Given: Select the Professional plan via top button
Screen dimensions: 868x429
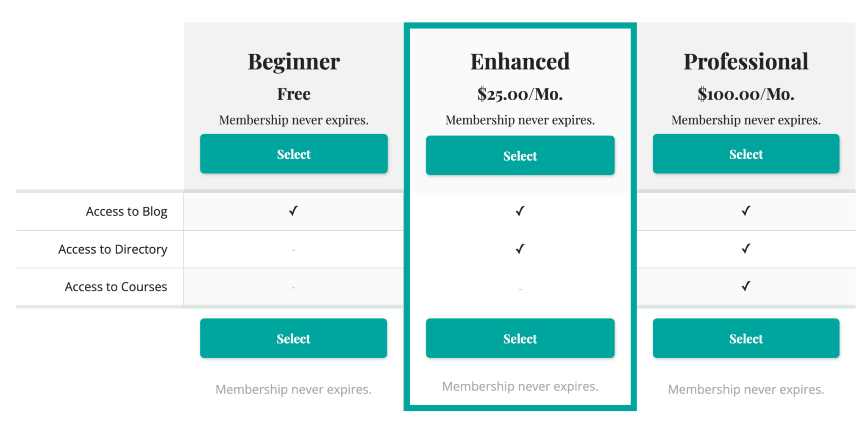Looking at the screenshot, I should coord(746,154).
